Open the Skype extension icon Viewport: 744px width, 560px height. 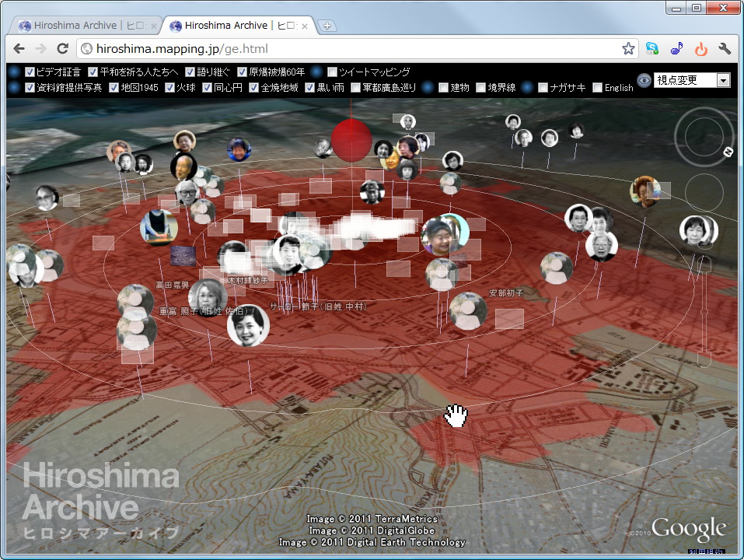point(652,48)
